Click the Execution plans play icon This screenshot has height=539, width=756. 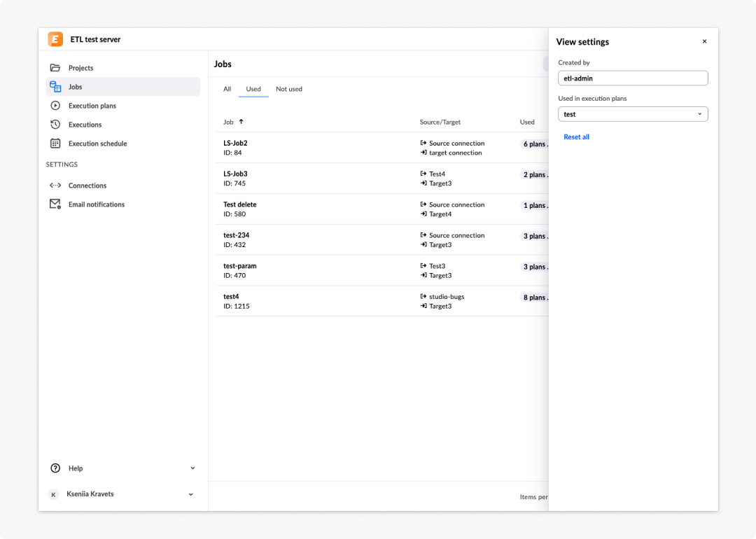tap(55, 106)
